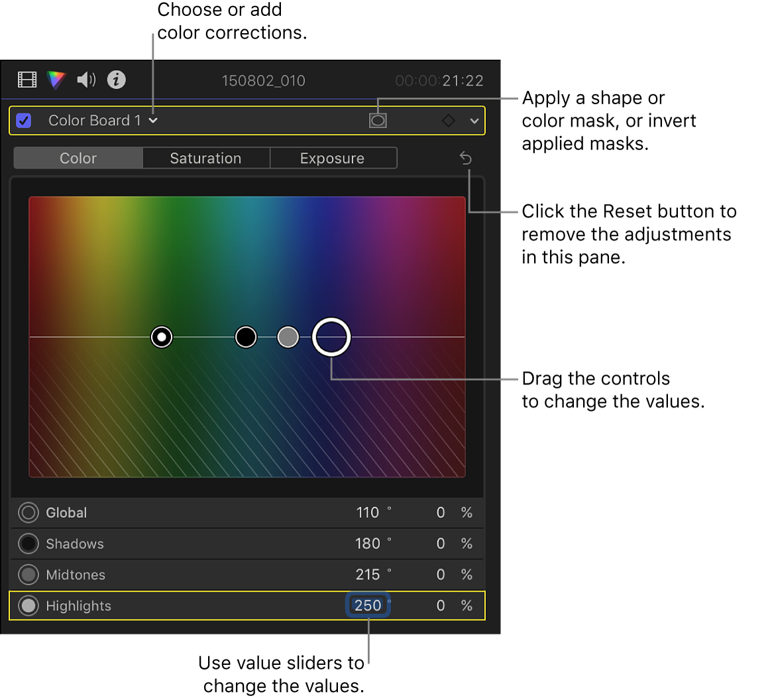Select the Global color puck
This screenshot has width=772, height=700.
[x=161, y=337]
